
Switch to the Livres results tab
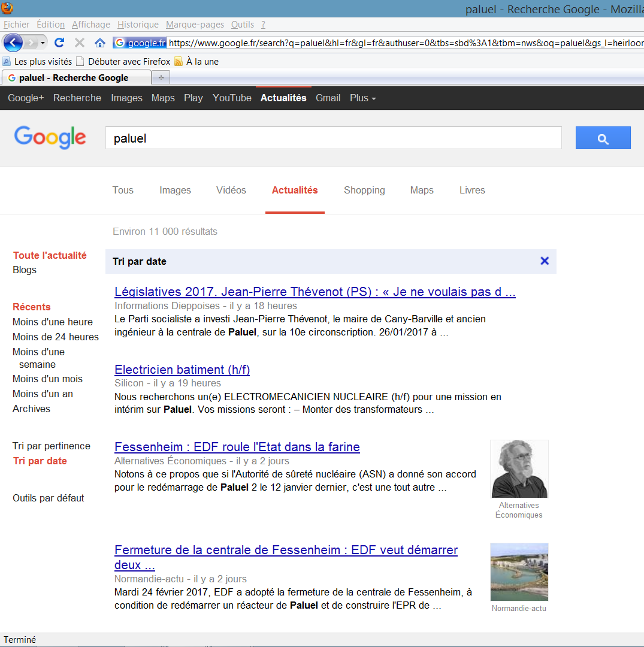coord(473,191)
